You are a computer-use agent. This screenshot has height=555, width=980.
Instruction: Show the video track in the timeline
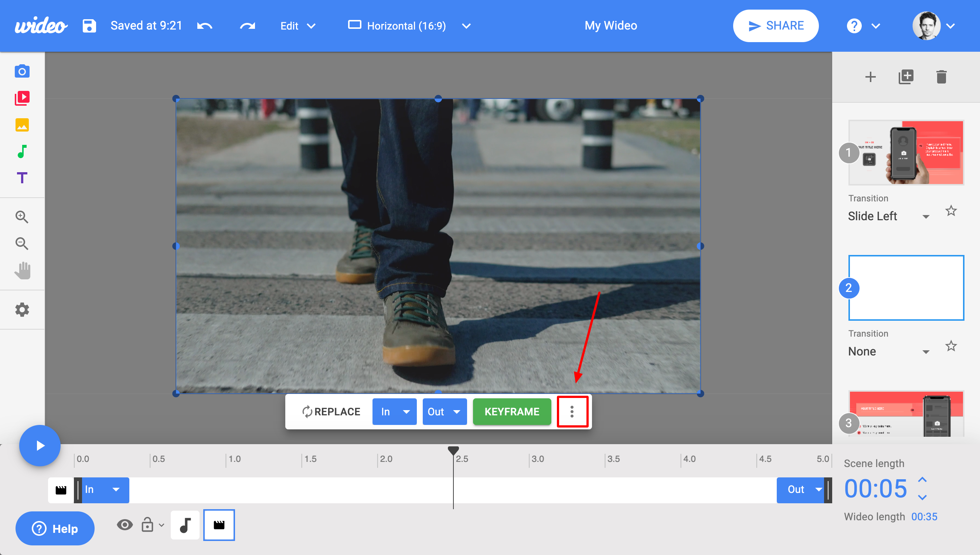pos(219,525)
